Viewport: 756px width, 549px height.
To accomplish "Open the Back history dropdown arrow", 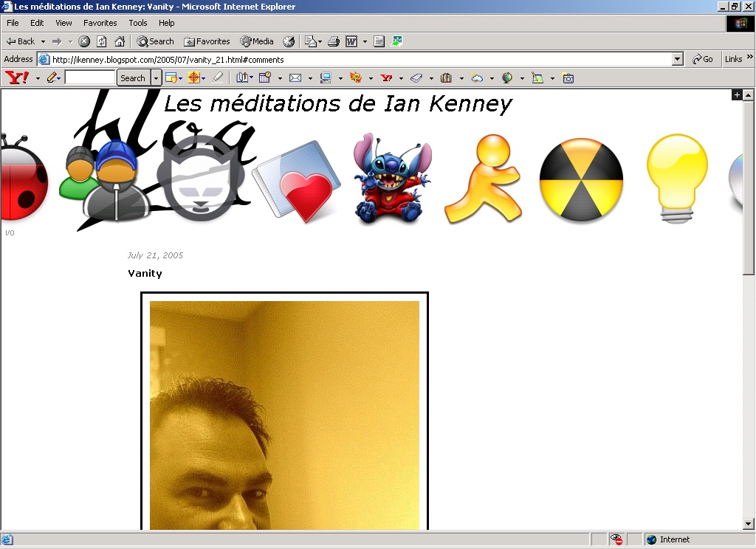I will point(43,41).
